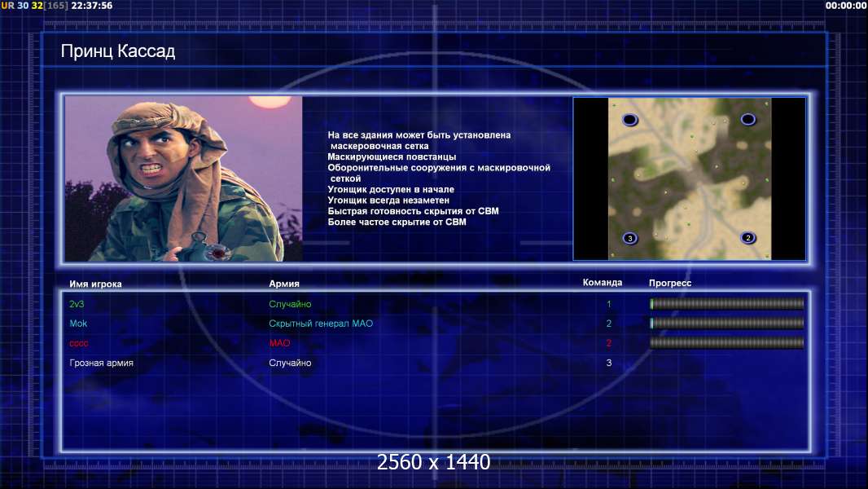
Task: Click line 'Оборонительные сооружения с маскировочной'
Action: [439, 168]
